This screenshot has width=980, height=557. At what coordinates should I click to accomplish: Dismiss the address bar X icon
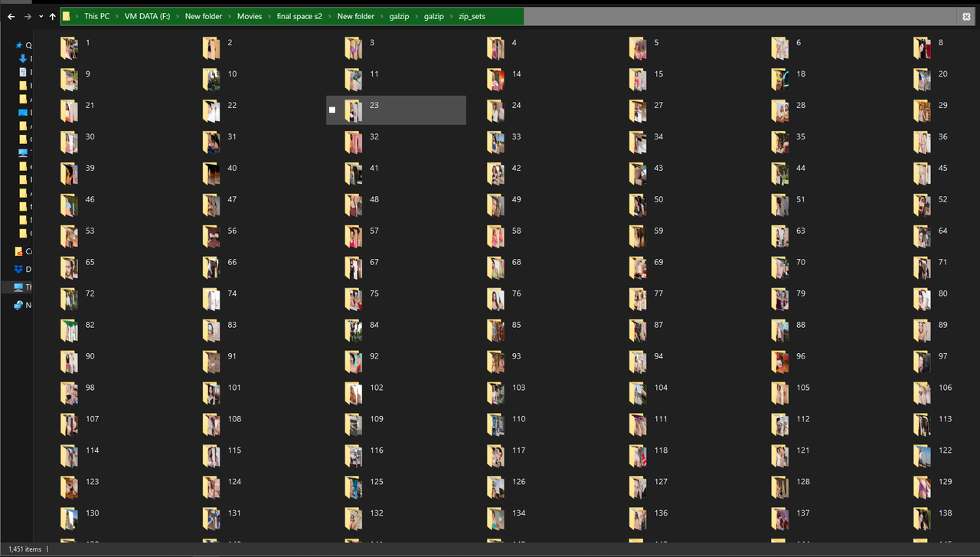pyautogui.click(x=966, y=16)
